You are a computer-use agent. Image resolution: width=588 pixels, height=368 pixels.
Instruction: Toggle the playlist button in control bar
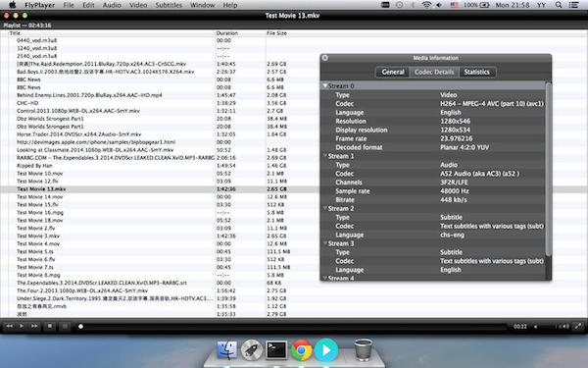pyautogui.click(x=65, y=327)
